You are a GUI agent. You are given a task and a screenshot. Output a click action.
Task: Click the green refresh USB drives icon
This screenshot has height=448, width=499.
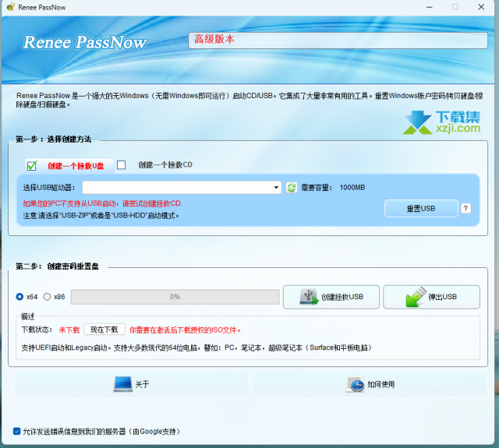291,188
